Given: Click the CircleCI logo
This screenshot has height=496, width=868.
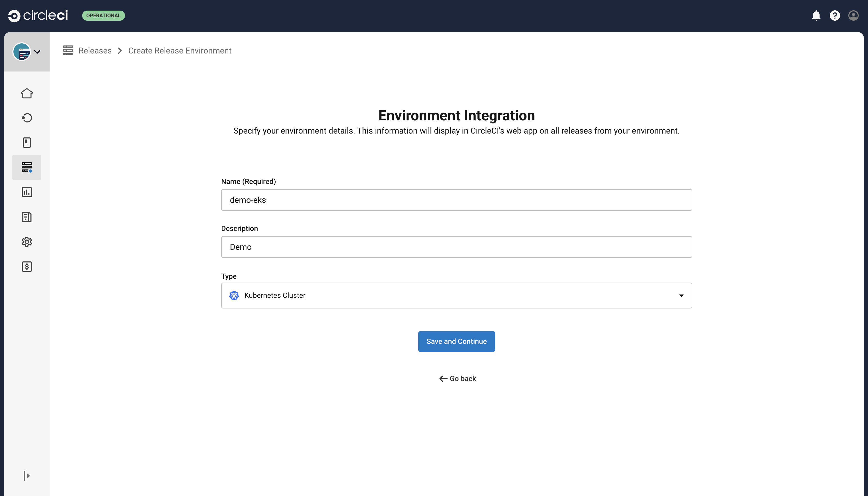Looking at the screenshot, I should 37,15.
